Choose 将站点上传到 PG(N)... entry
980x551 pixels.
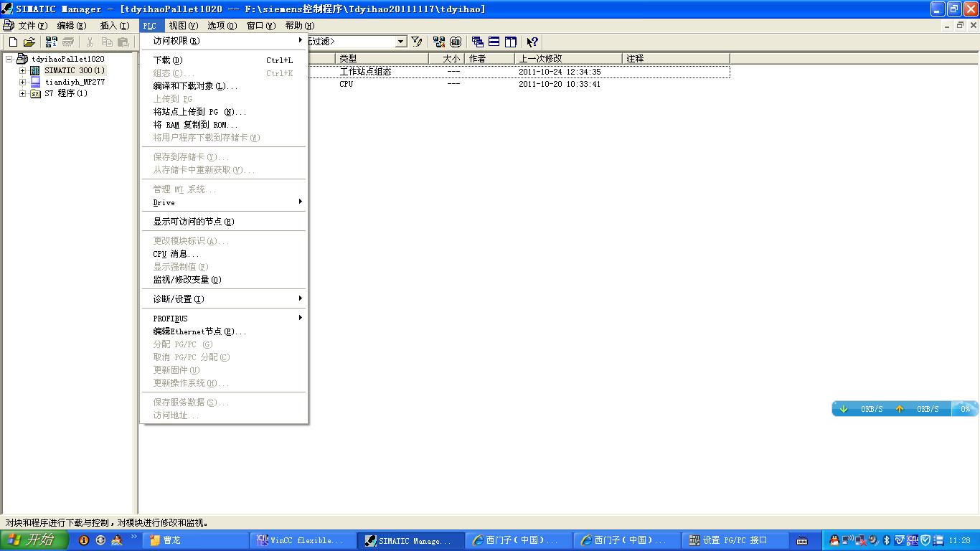(225, 112)
